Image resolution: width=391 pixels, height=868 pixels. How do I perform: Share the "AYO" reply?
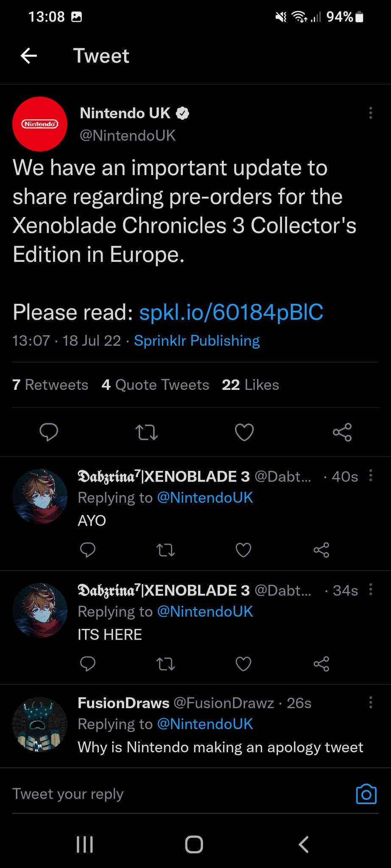point(321,550)
